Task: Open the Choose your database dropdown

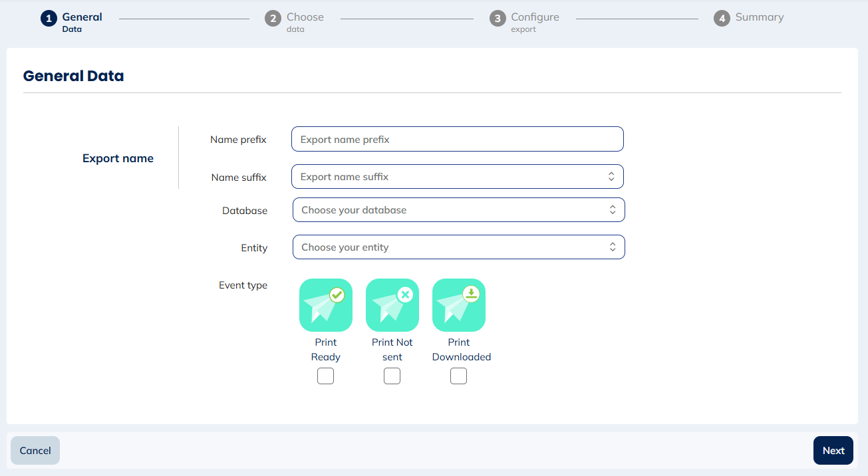Action: point(458,209)
